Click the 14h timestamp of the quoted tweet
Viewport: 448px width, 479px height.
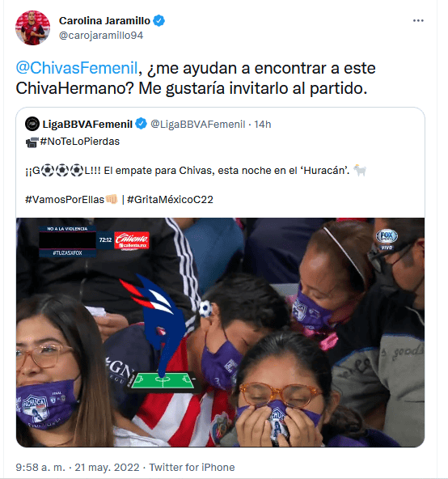[x=263, y=125]
